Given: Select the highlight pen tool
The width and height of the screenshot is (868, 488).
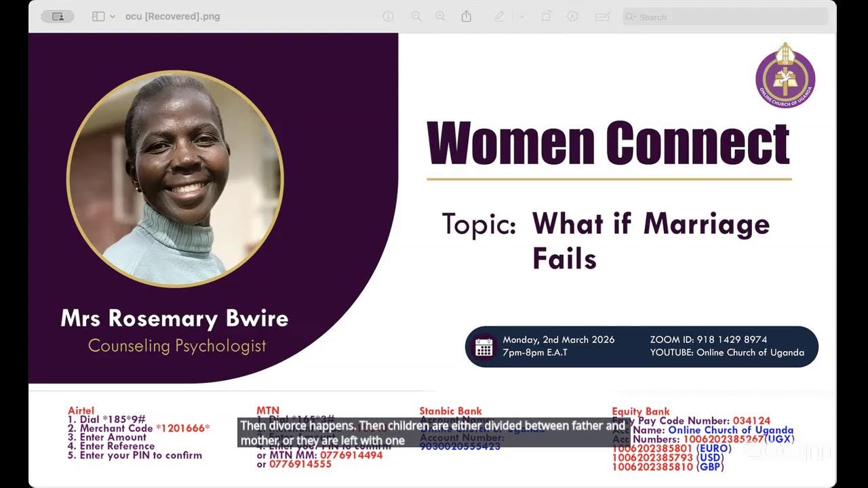Looking at the screenshot, I should (499, 16).
